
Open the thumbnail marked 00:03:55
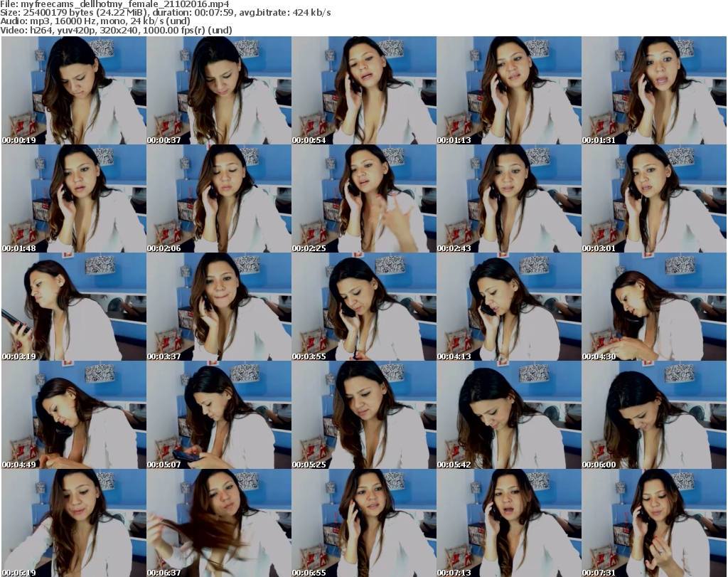(363, 307)
